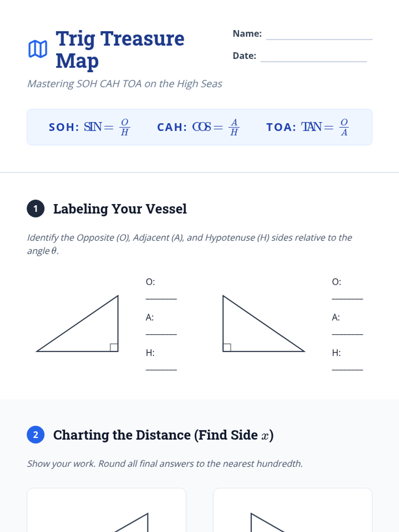Select the CAH cosine formula
Screen dimensions: 399x532
click(198, 127)
